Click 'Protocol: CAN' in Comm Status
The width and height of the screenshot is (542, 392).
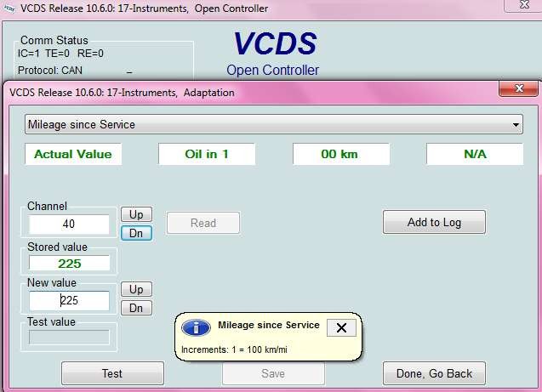[x=49, y=71]
